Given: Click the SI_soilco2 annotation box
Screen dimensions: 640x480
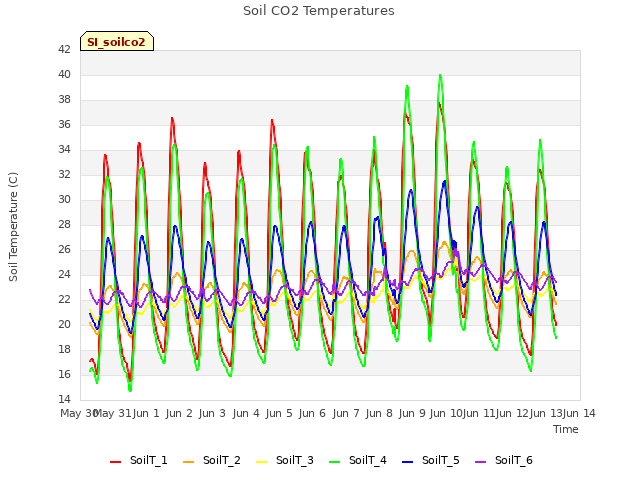Looking at the screenshot, I should 117,41.
